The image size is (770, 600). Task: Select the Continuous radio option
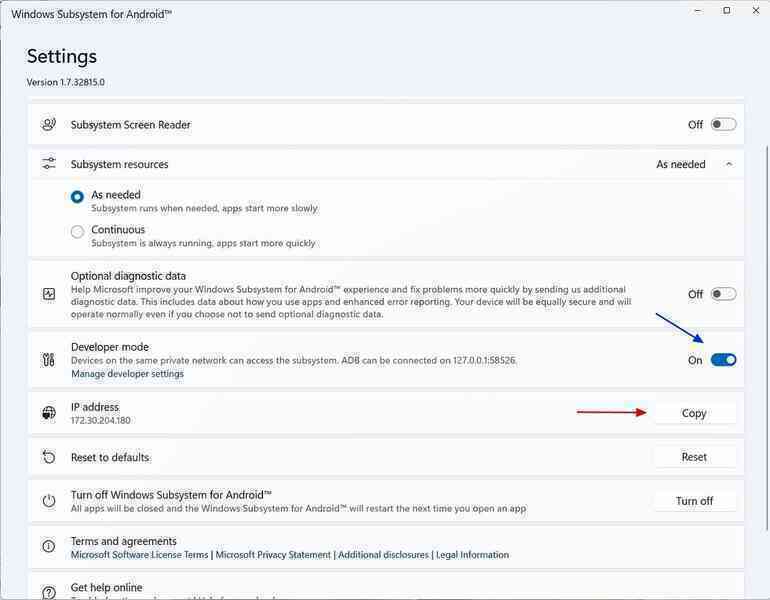pos(77,232)
